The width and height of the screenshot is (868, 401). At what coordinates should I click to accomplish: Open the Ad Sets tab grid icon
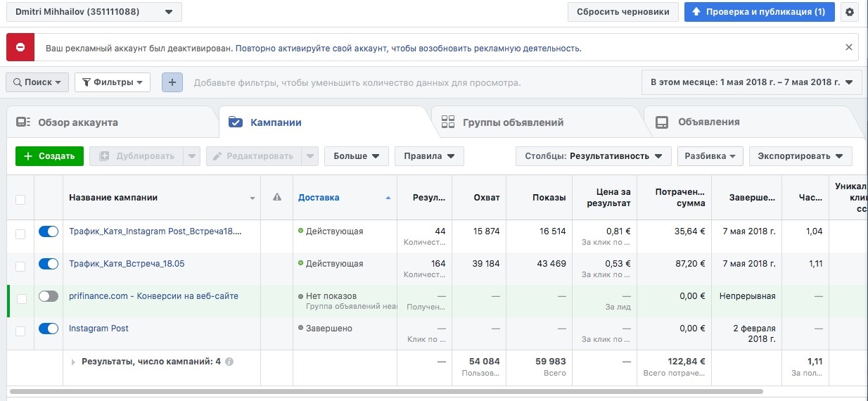coord(448,122)
